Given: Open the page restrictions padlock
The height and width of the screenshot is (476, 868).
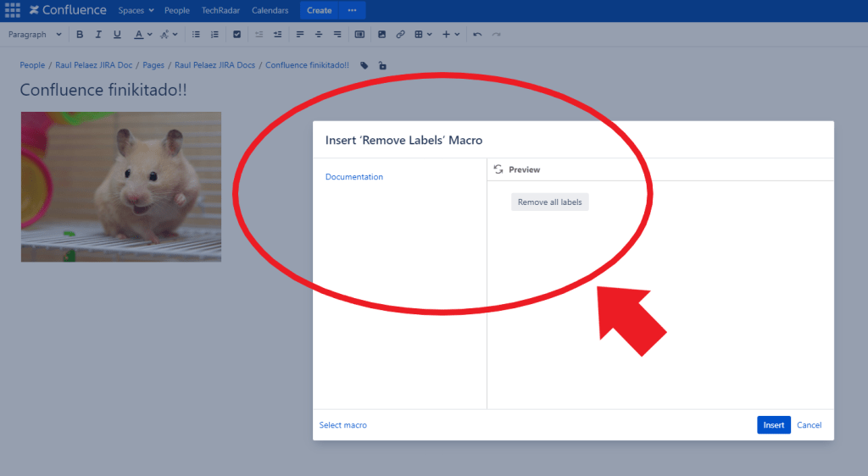Looking at the screenshot, I should click(382, 65).
